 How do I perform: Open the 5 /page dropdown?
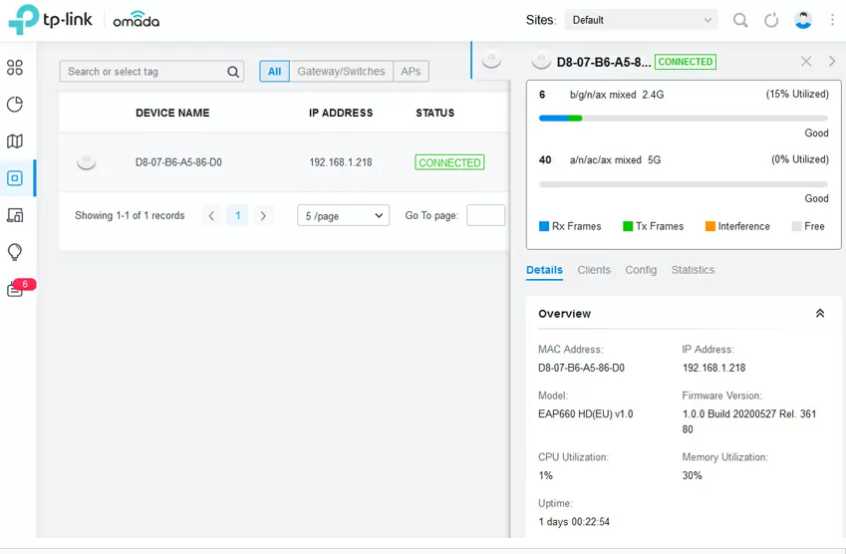click(x=343, y=216)
